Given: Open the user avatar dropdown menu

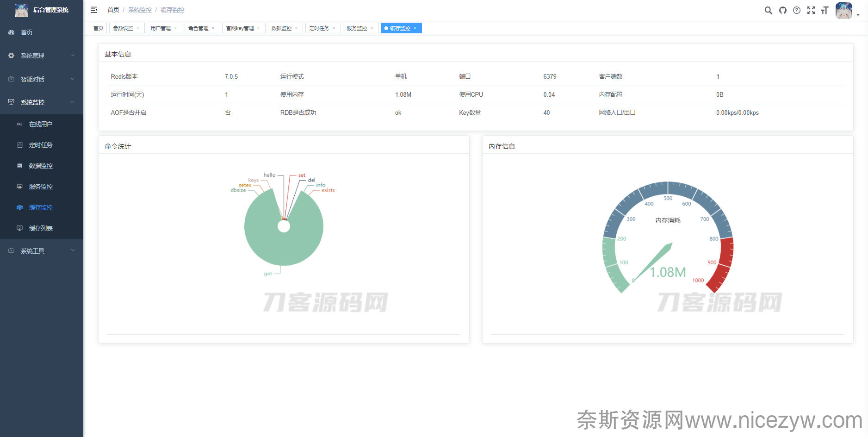Looking at the screenshot, I should [847, 11].
